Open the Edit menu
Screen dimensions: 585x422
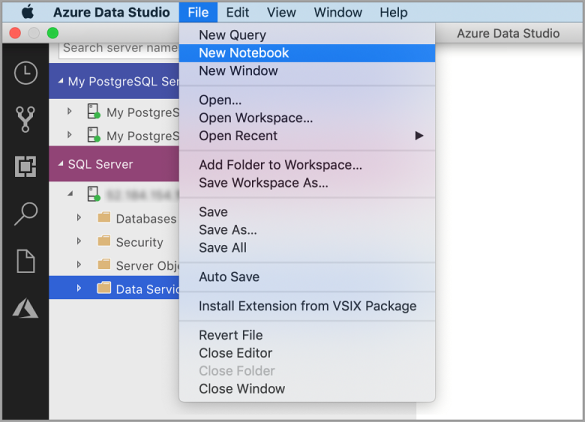pos(237,12)
